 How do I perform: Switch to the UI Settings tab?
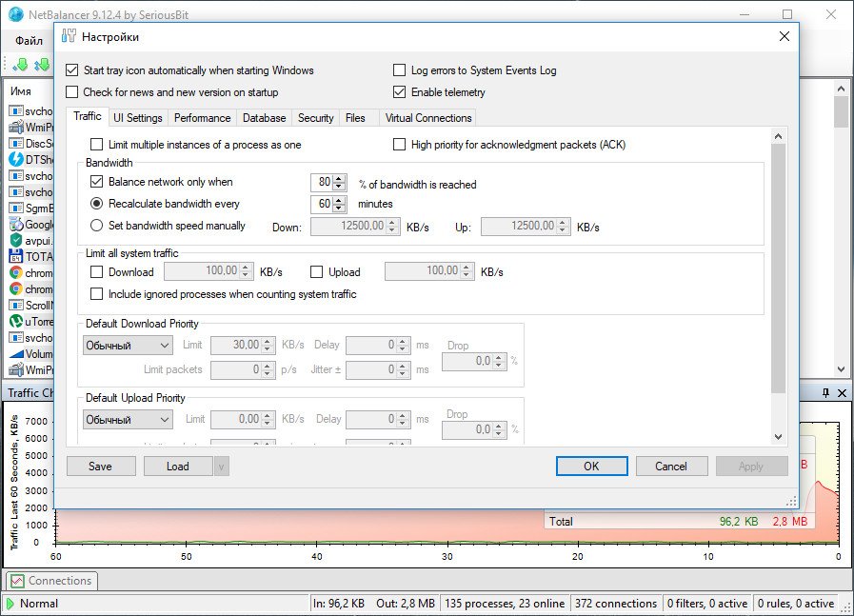138,118
